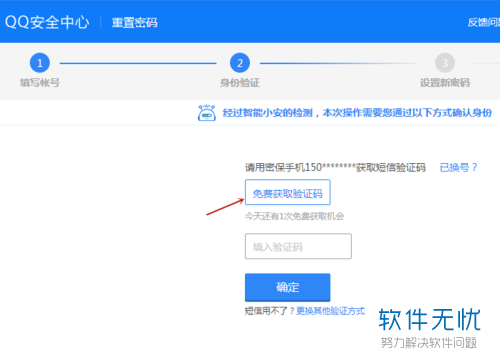Image resolution: width=500 pixels, height=363 pixels.
Task: Click the 今天还有1次免费获取机会 hint text
Action: pyautogui.click(x=294, y=216)
